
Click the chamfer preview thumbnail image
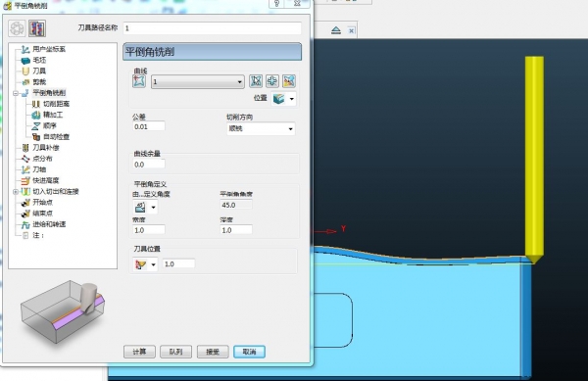[x=63, y=310]
